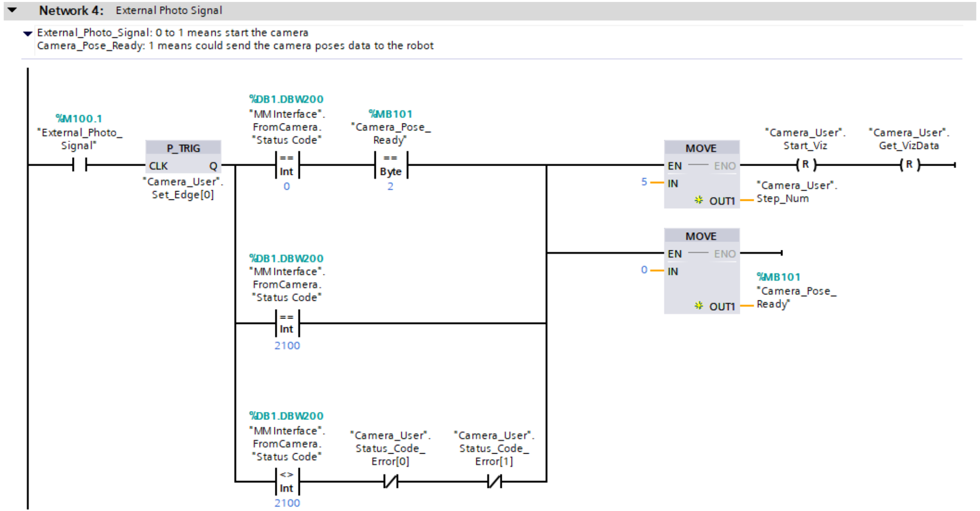
Task: Select the Status Code == 2100 comparator
Action: [x=287, y=323]
